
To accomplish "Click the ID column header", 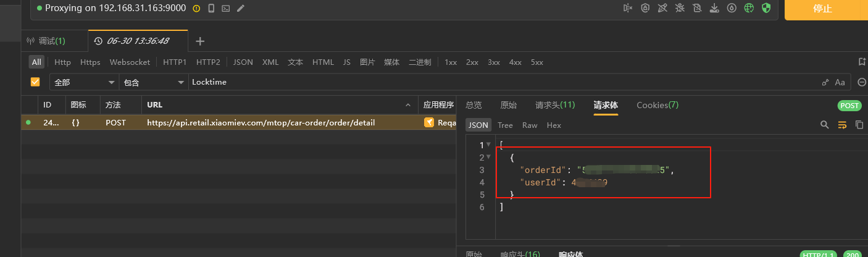I will [47, 105].
